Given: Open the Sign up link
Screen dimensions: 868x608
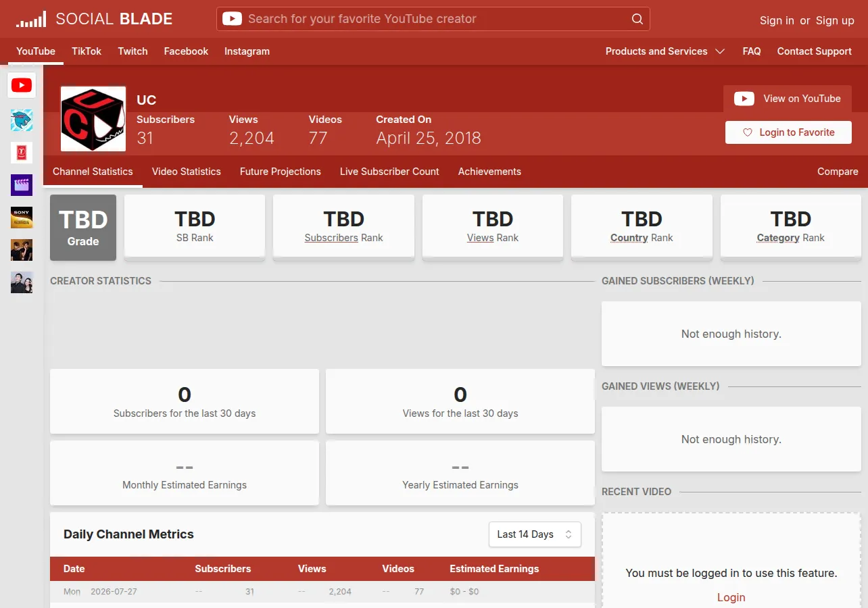Looking at the screenshot, I should click(x=835, y=20).
